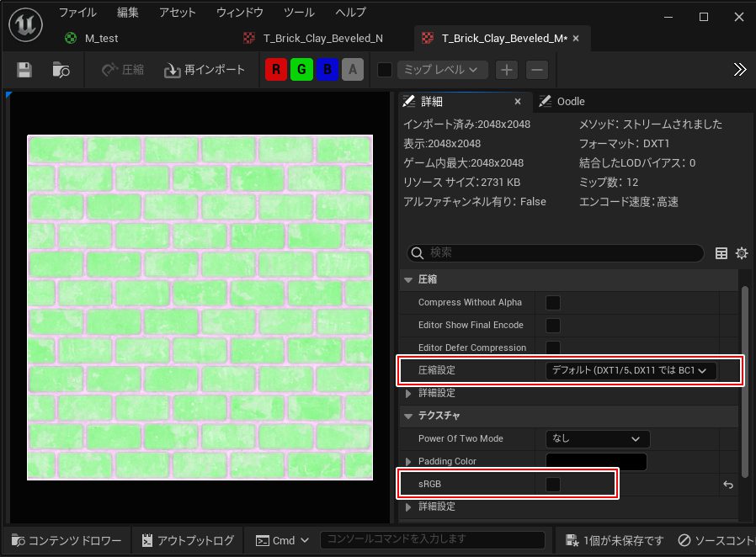Open the Power Of Two Mode dropdown

coord(597,439)
